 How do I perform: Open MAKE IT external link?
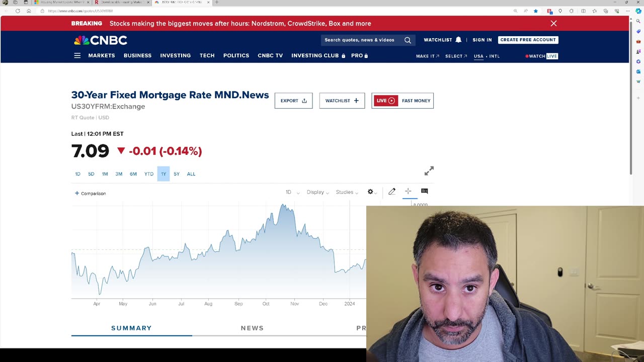click(x=428, y=56)
